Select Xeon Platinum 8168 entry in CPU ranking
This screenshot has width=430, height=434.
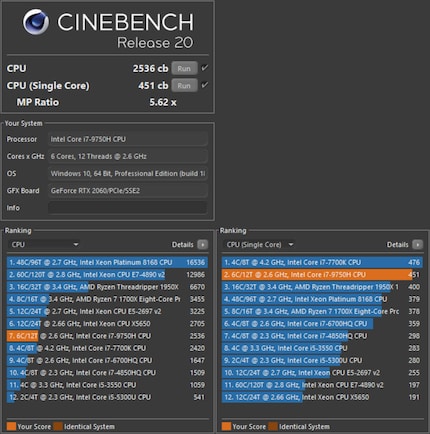(x=107, y=262)
